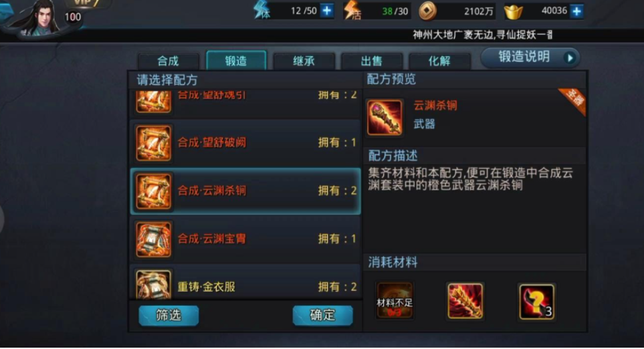Click the 筛选 filter button
The width and height of the screenshot is (644, 349).
click(169, 316)
